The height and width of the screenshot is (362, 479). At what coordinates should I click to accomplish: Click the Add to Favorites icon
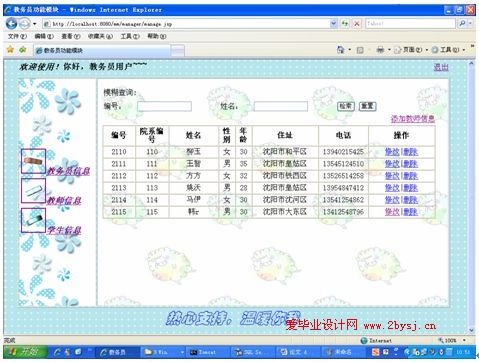click(23, 50)
